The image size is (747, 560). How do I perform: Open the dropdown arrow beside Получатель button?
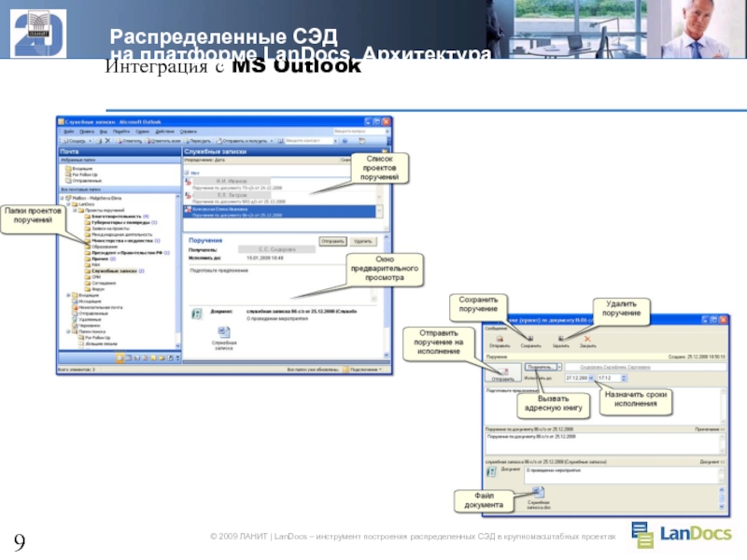(x=559, y=367)
